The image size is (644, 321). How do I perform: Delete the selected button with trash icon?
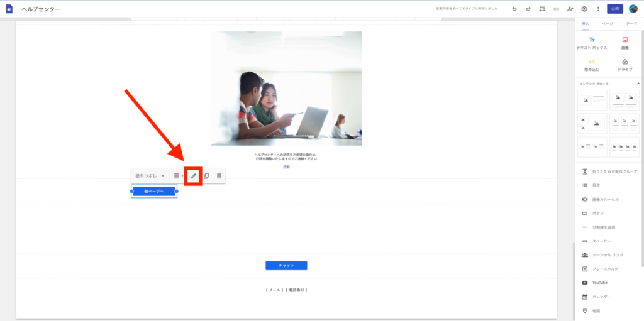pyautogui.click(x=219, y=176)
